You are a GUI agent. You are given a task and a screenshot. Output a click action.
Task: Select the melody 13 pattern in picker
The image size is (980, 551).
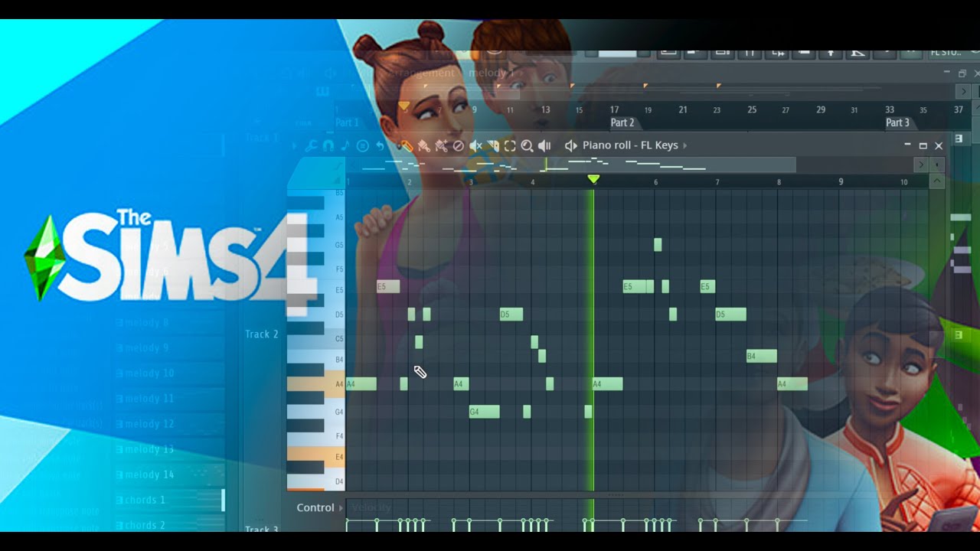(145, 449)
